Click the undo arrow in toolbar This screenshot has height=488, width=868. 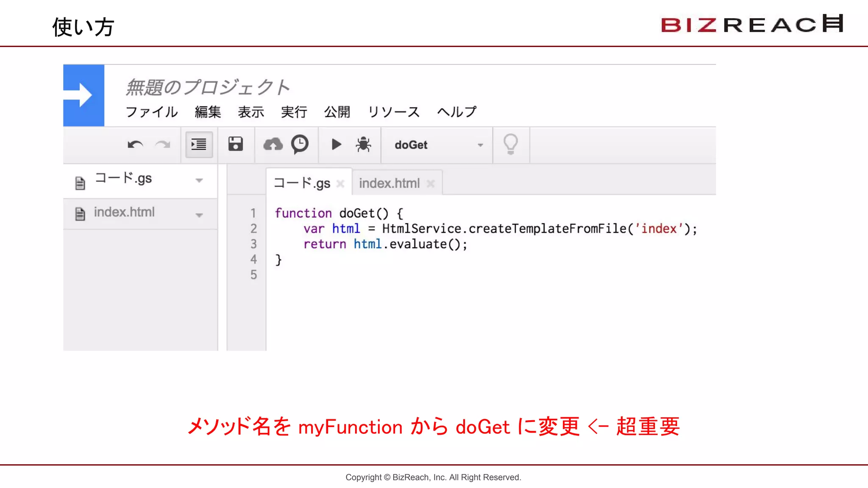(135, 145)
